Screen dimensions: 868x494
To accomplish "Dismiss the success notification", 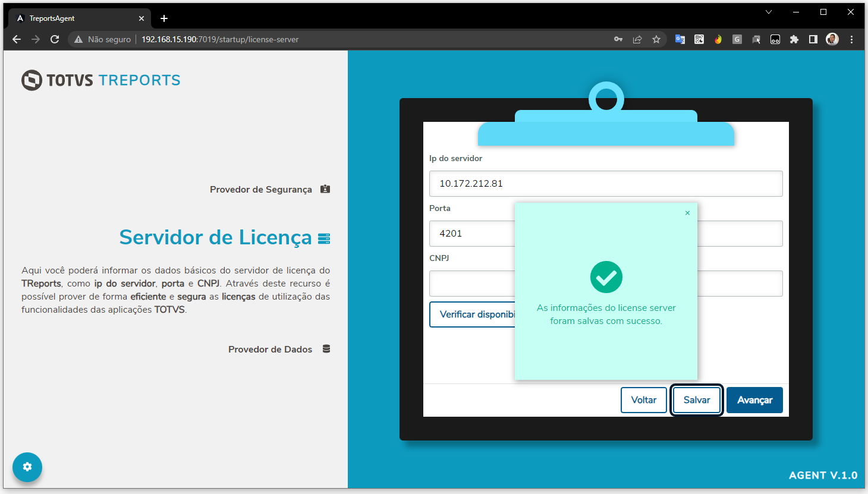I will click(x=687, y=213).
